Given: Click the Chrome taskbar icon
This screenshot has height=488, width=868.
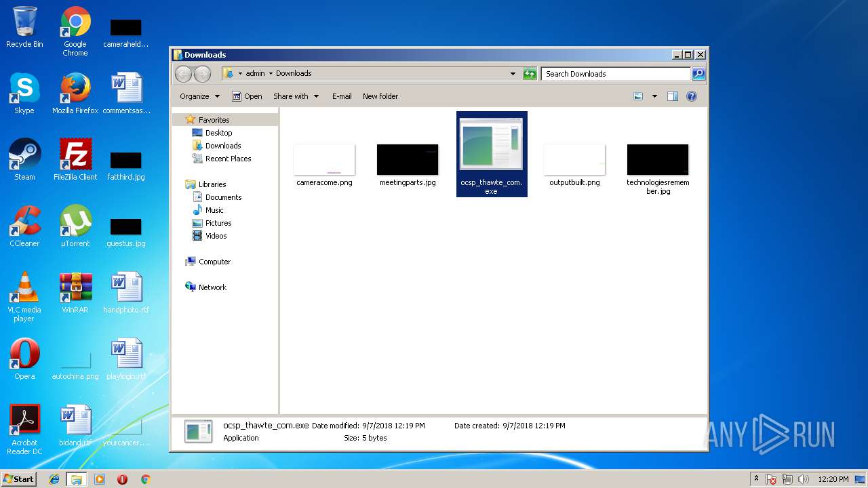Looking at the screenshot, I should [x=145, y=479].
